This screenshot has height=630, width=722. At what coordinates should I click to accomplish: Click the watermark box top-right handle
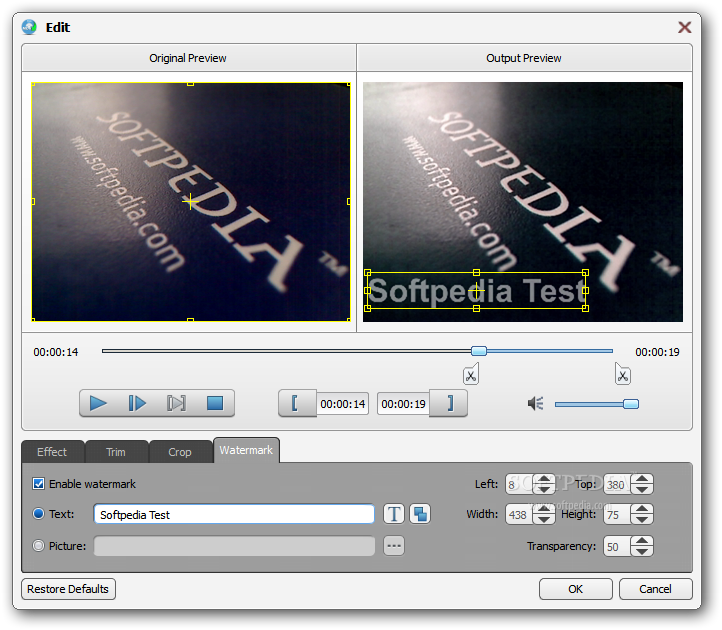585,273
